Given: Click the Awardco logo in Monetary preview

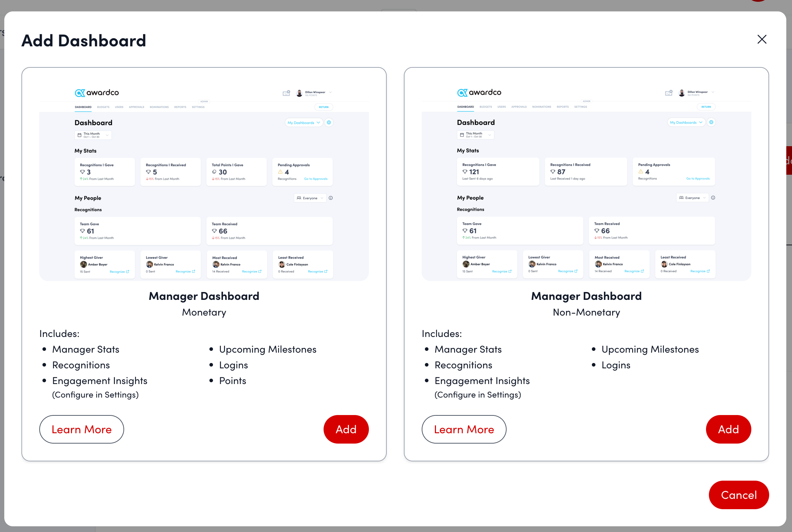Looking at the screenshot, I should click(x=97, y=93).
